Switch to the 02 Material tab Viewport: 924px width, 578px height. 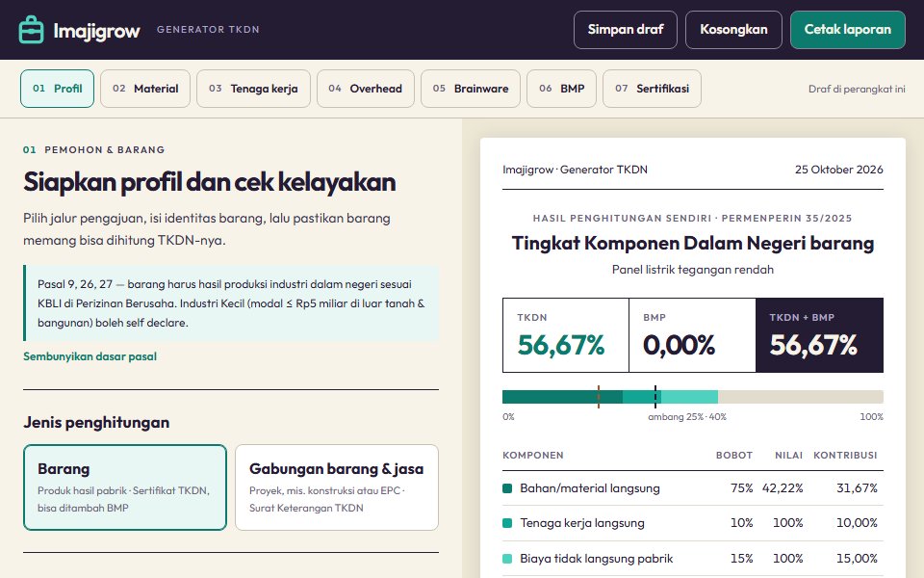(145, 89)
